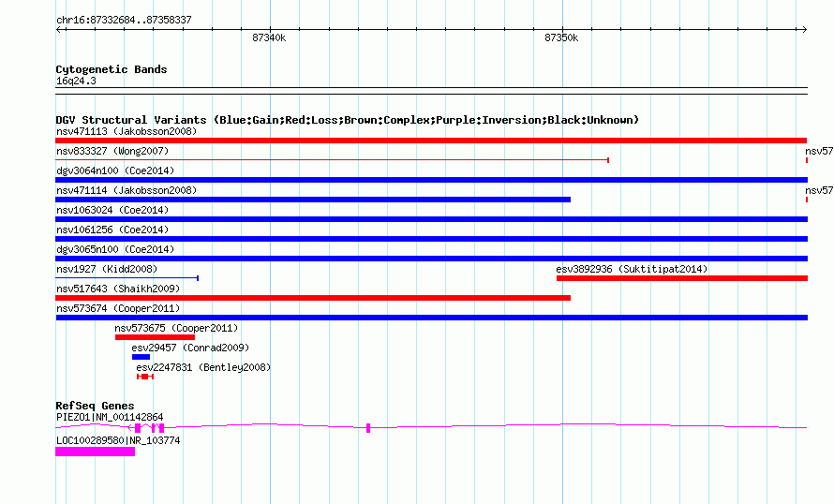Click the dgv3065n100 (Coe2014) label
834x504 pixels.
(115, 249)
